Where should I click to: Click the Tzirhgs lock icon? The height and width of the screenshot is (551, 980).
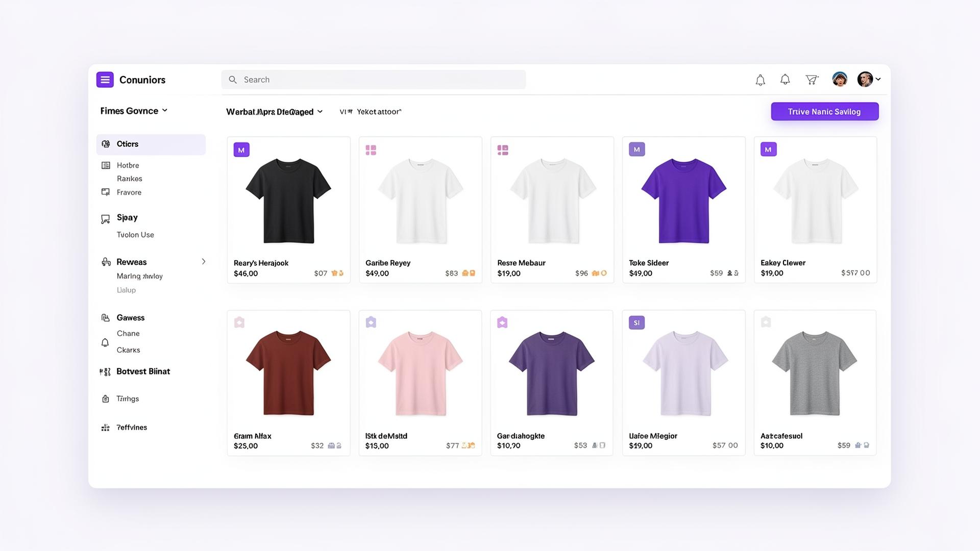point(106,399)
